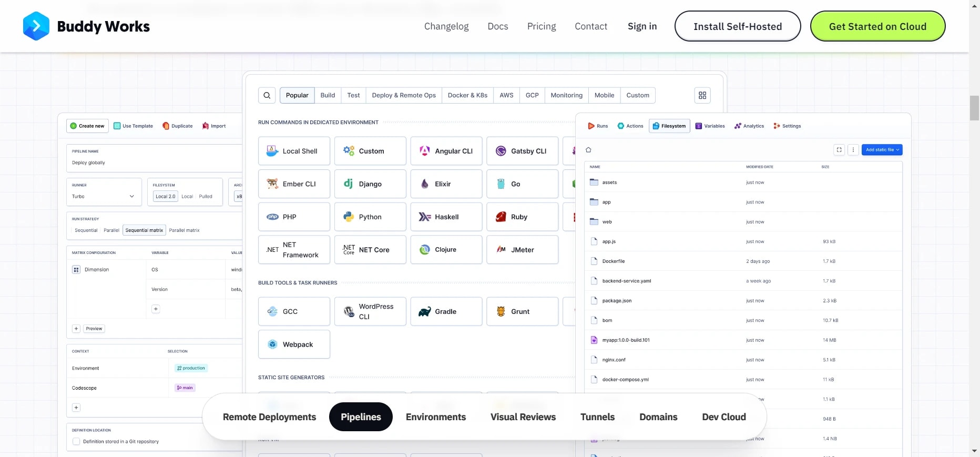This screenshot has height=457, width=980.
Task: Select the Haskell action
Action: (446, 217)
